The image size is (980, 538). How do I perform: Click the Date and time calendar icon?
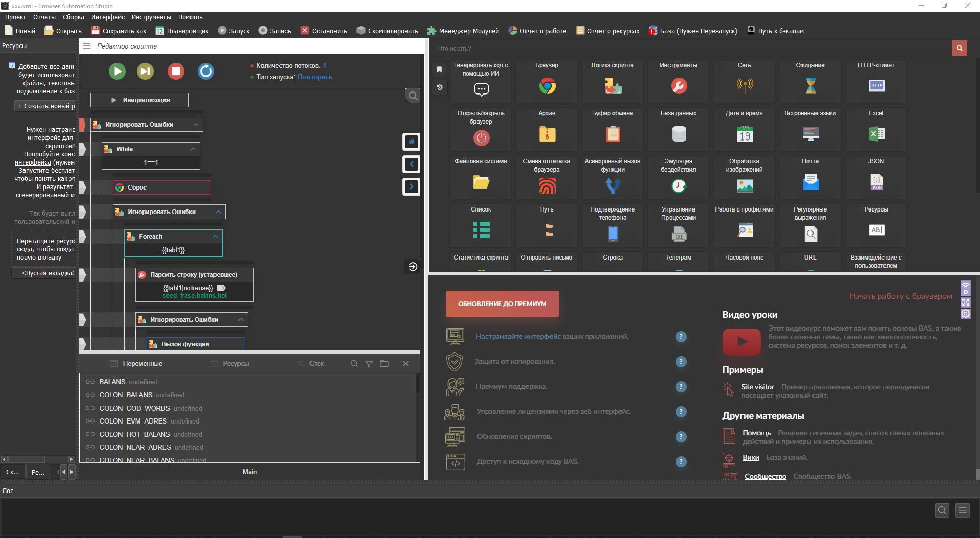pos(744,134)
